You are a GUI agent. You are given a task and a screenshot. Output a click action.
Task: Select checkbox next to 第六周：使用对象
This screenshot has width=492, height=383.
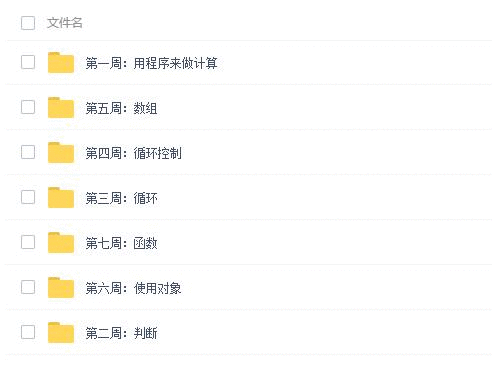click(28, 287)
